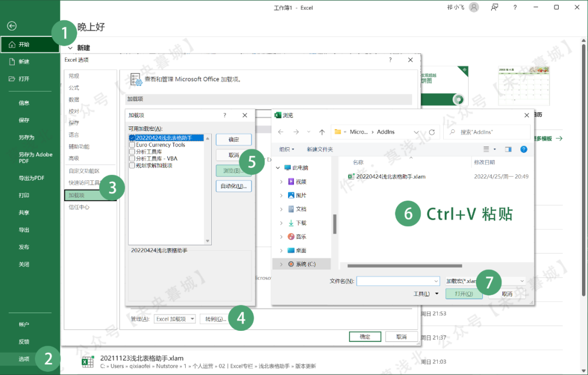Image resolution: width=588 pixels, height=375 pixels.
Task: Click add-in list scrollbar down arrow
Action: pyautogui.click(x=207, y=241)
